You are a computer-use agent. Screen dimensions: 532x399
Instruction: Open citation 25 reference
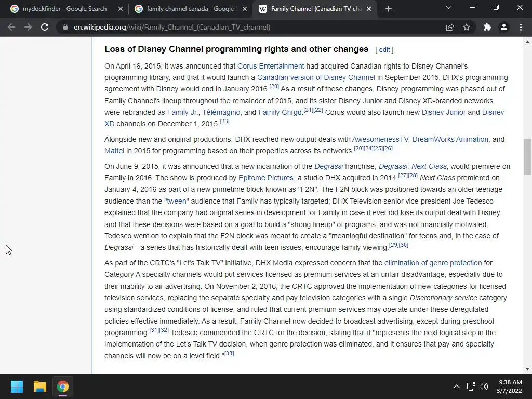pos(378,148)
